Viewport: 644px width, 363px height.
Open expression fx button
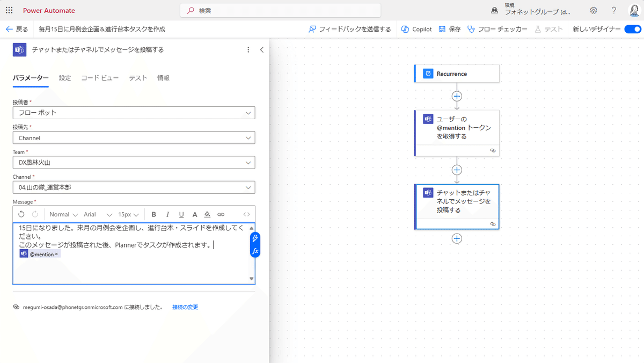coord(255,251)
